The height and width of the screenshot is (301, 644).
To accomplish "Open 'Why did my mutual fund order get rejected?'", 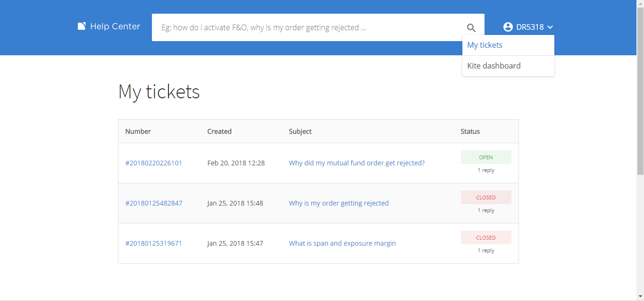I will [357, 163].
